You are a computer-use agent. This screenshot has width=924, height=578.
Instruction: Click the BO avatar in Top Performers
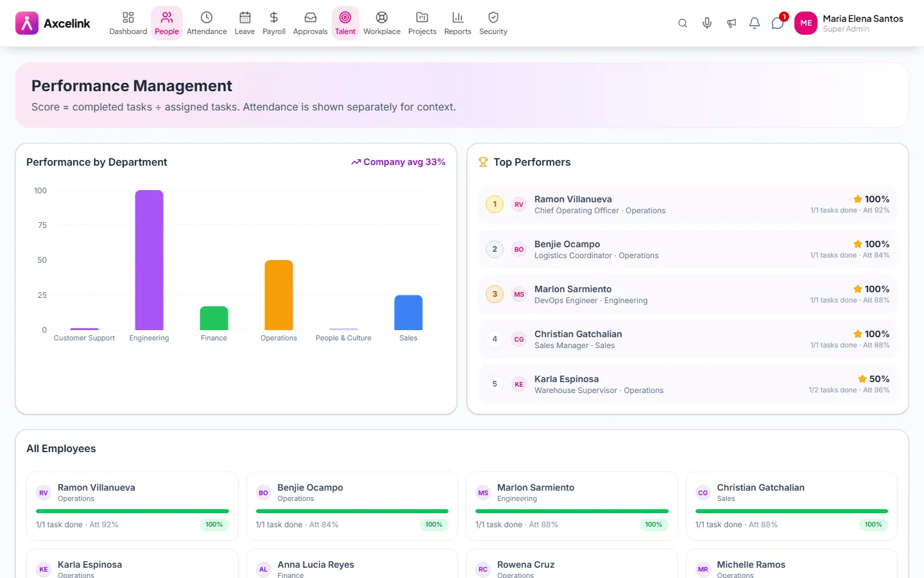[x=519, y=249]
